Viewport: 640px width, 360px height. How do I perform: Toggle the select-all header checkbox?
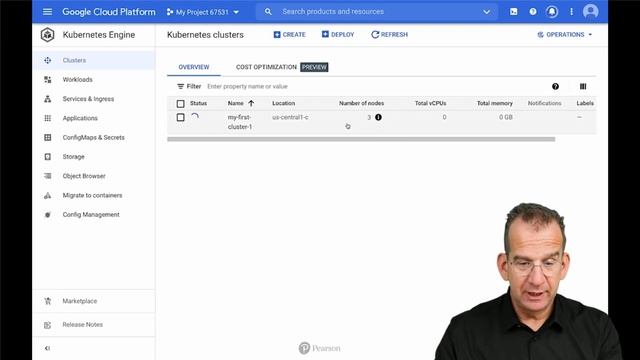tap(180, 104)
